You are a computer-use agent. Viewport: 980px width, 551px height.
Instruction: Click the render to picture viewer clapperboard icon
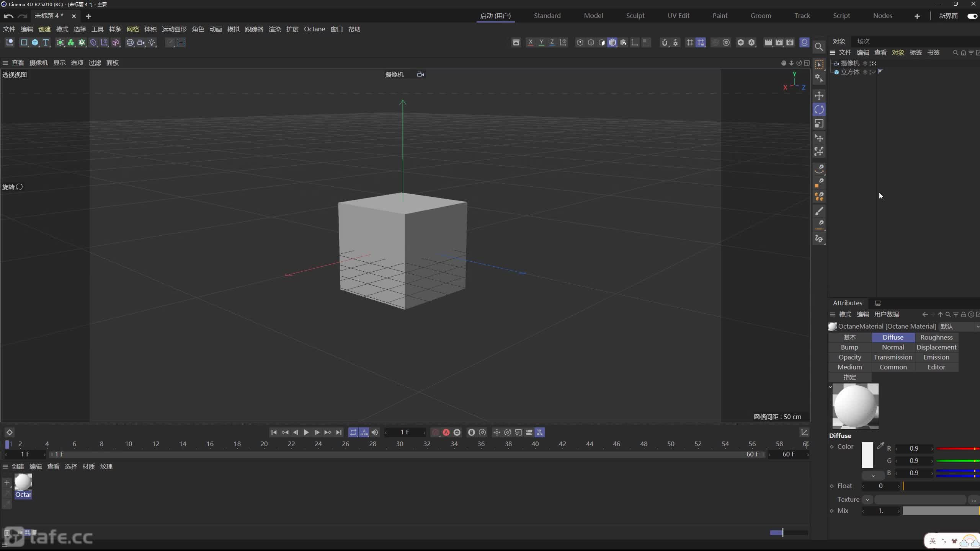779,42
